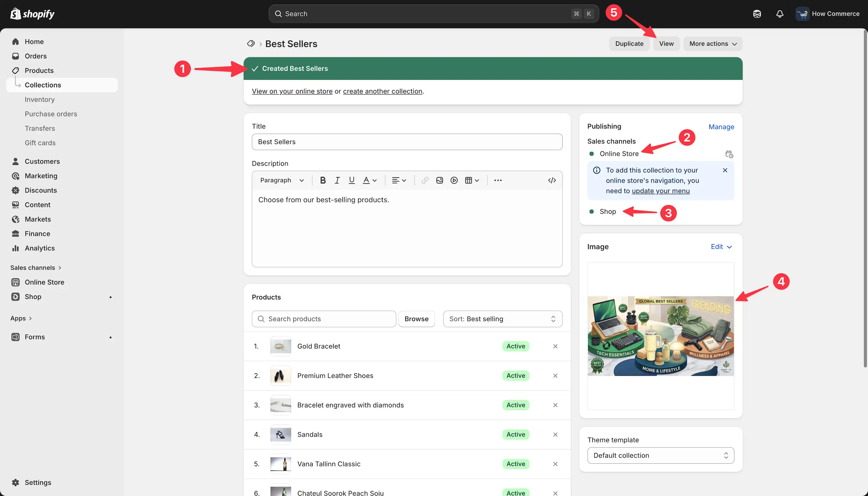
Task: Open the Sort: Best selling dropdown
Action: [502, 319]
